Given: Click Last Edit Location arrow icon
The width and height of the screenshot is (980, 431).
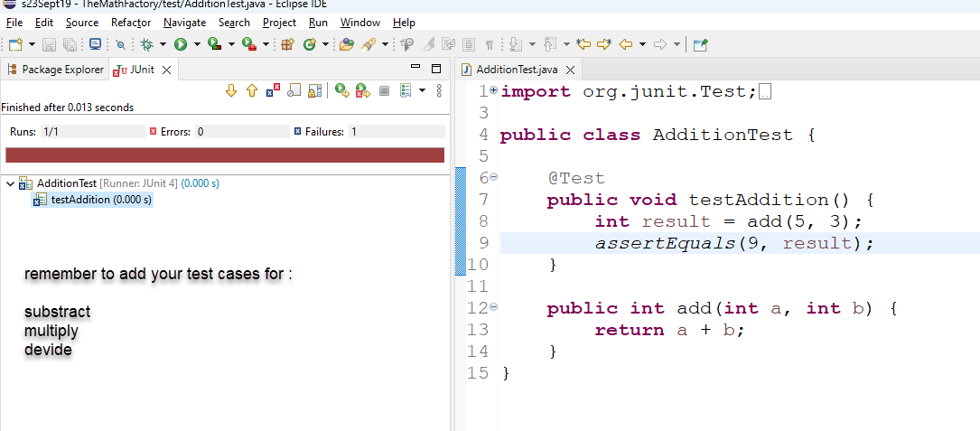Looking at the screenshot, I should click(583, 44).
